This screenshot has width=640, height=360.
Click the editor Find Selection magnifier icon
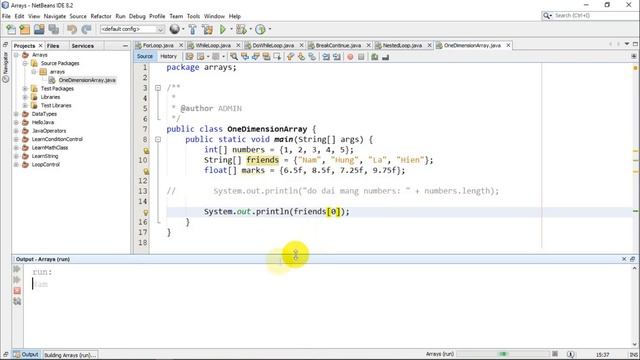coord(234,57)
